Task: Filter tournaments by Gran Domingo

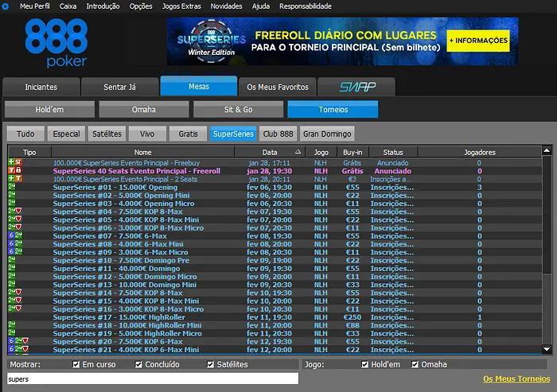Action: [x=327, y=134]
